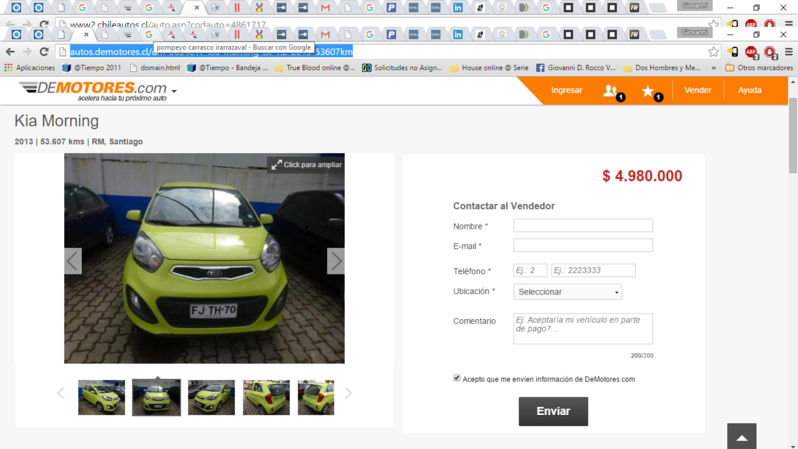Screen dimensions: 798x449
Task: Submit the form with Enviar
Action: click(553, 411)
